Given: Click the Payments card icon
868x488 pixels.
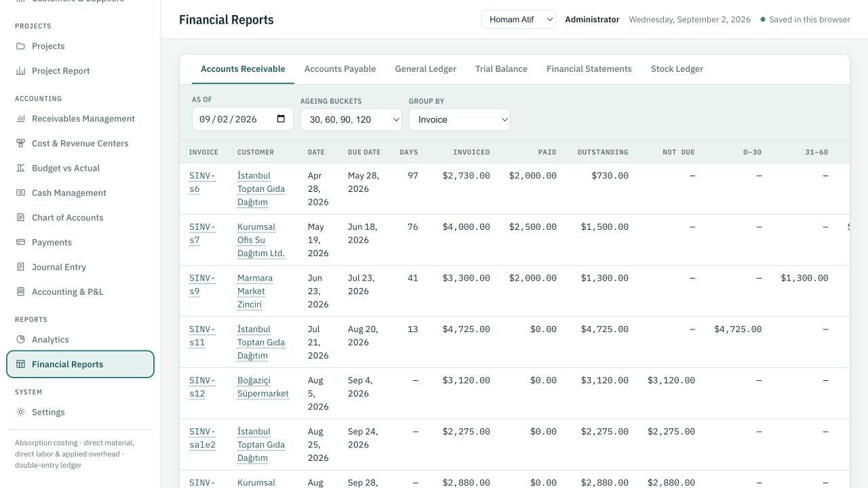Looking at the screenshot, I should tap(20, 242).
